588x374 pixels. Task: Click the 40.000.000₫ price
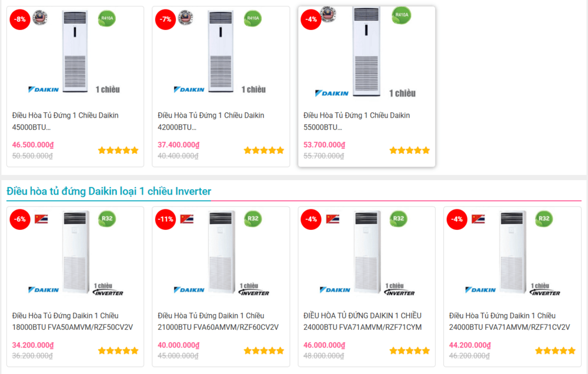point(178,345)
